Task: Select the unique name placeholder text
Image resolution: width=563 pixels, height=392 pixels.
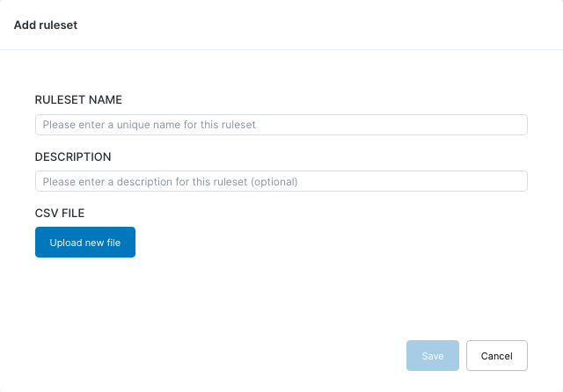Action: pos(149,125)
